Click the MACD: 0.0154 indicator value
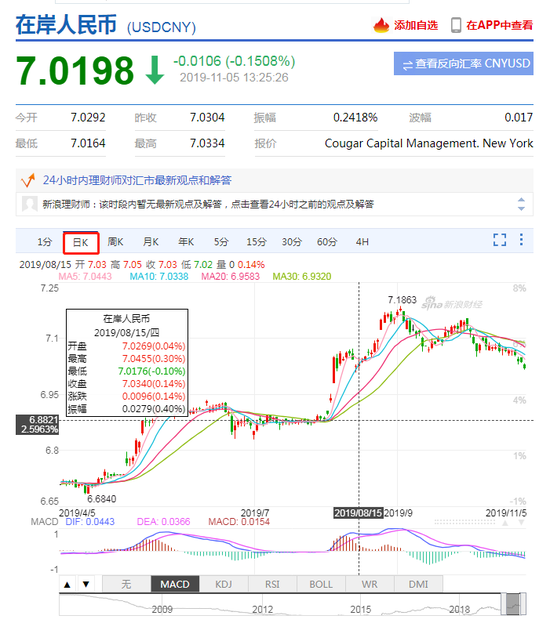 [239, 522]
